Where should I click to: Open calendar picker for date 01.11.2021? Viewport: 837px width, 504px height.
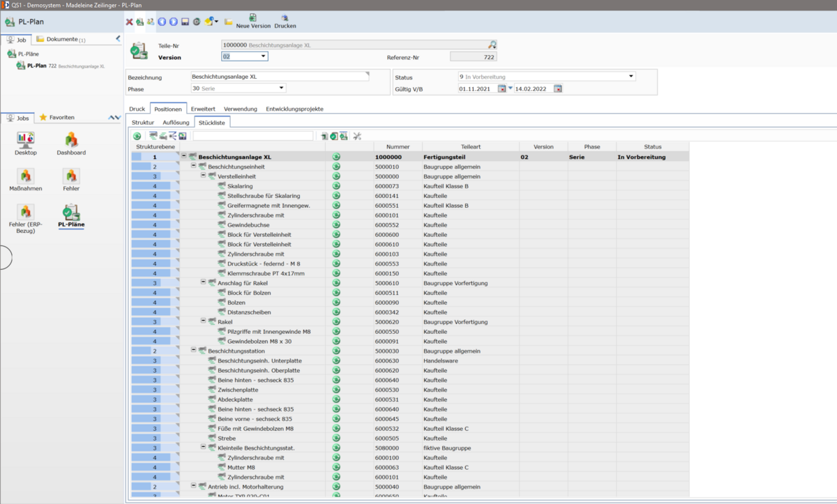502,89
